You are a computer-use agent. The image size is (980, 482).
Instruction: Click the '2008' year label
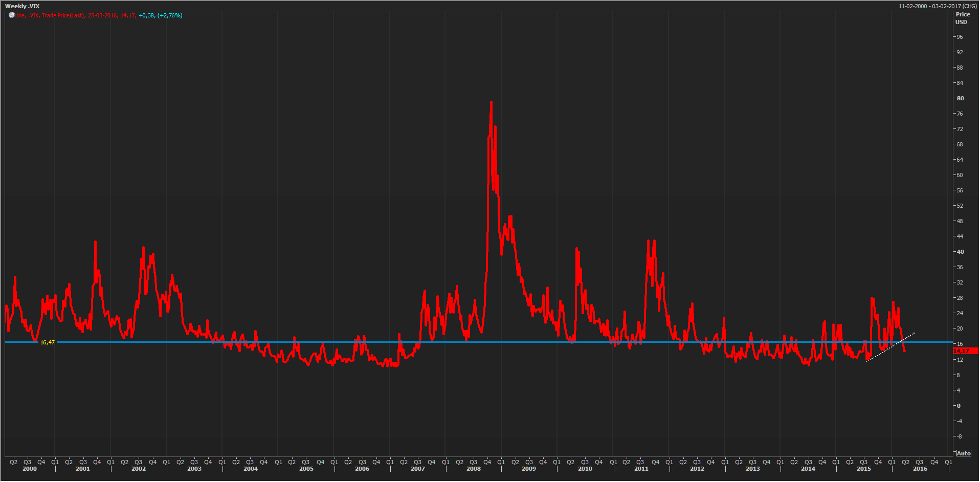click(474, 469)
